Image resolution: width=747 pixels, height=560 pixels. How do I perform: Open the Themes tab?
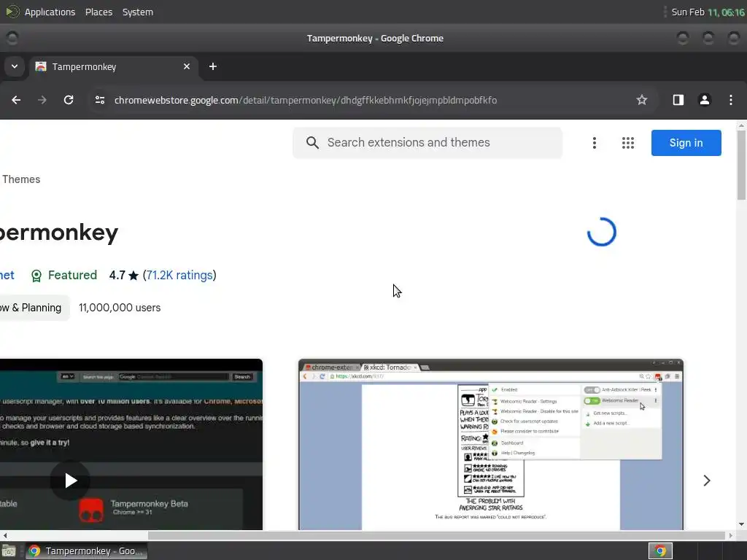(21, 179)
